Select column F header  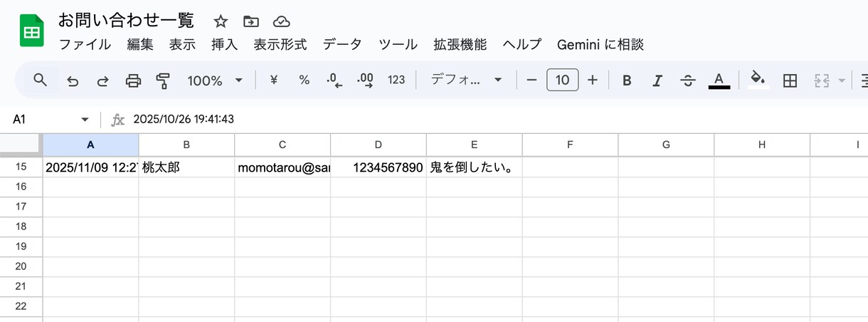pyautogui.click(x=571, y=145)
